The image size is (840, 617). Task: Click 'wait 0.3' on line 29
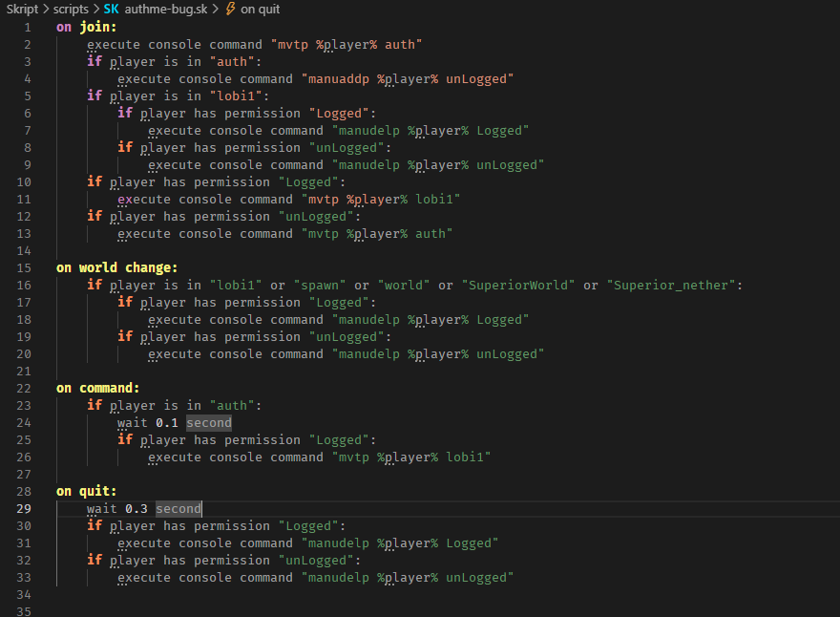[117, 509]
